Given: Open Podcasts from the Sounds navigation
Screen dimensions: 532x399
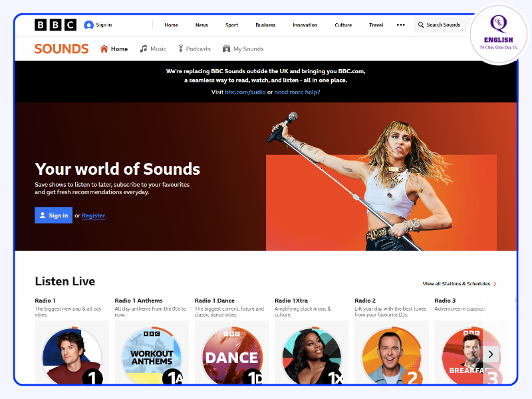Looking at the screenshot, I should pos(194,49).
